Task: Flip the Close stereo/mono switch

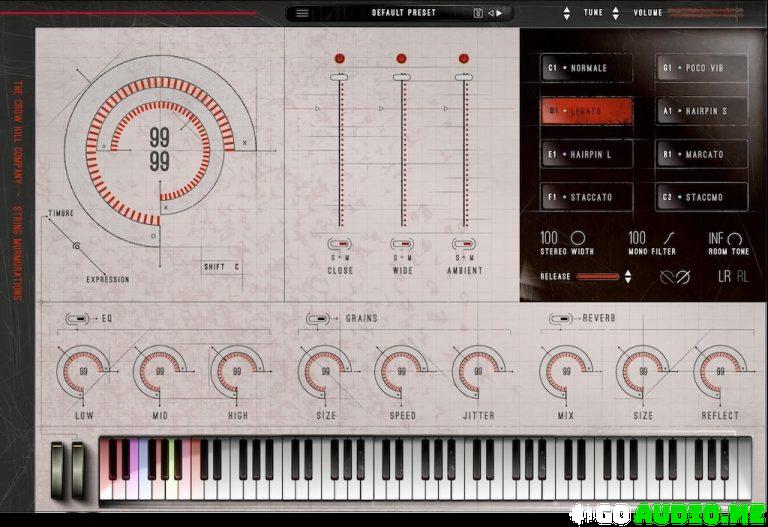Action: pyautogui.click(x=339, y=243)
